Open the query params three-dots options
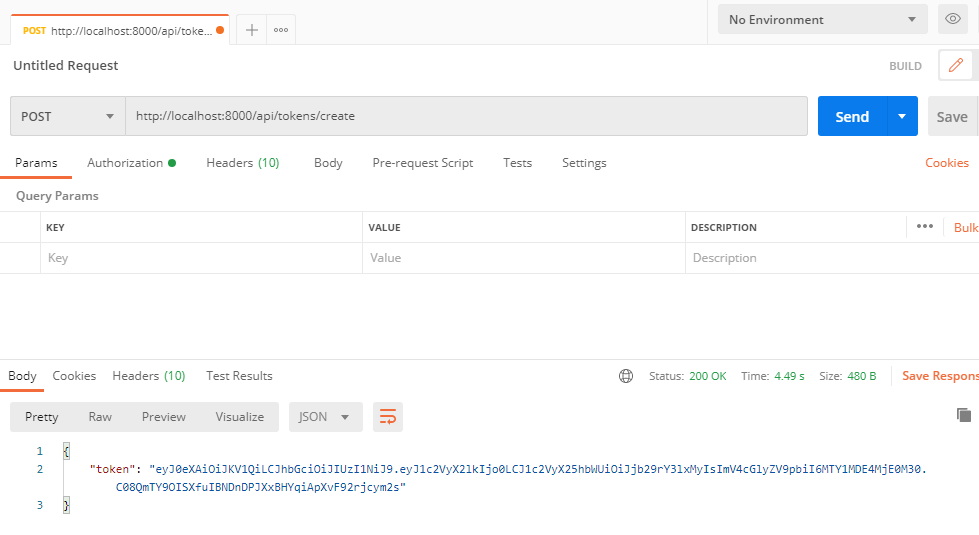Image resolution: width=979 pixels, height=535 pixels. tap(925, 227)
